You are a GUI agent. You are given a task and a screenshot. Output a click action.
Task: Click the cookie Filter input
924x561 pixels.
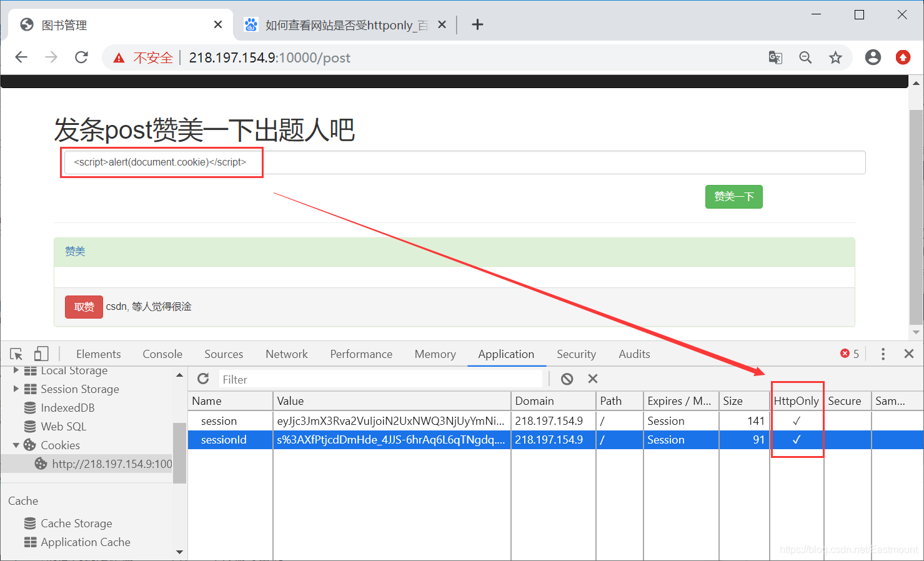pos(380,379)
